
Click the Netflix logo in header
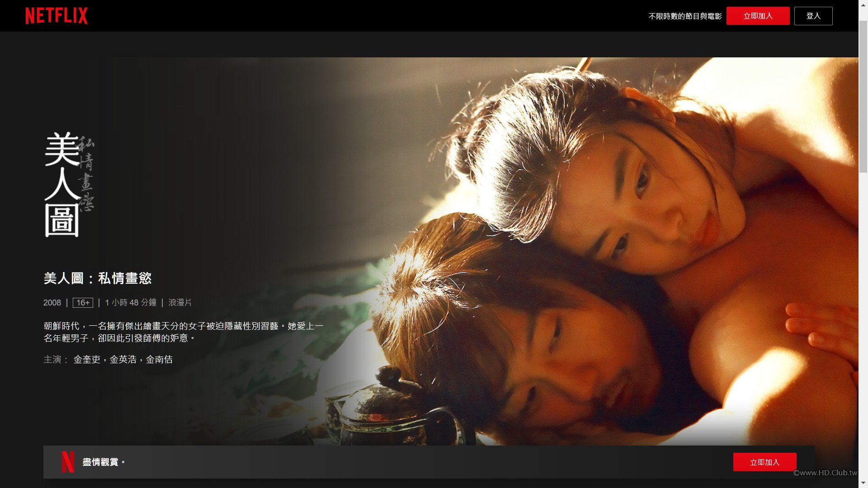57,16
